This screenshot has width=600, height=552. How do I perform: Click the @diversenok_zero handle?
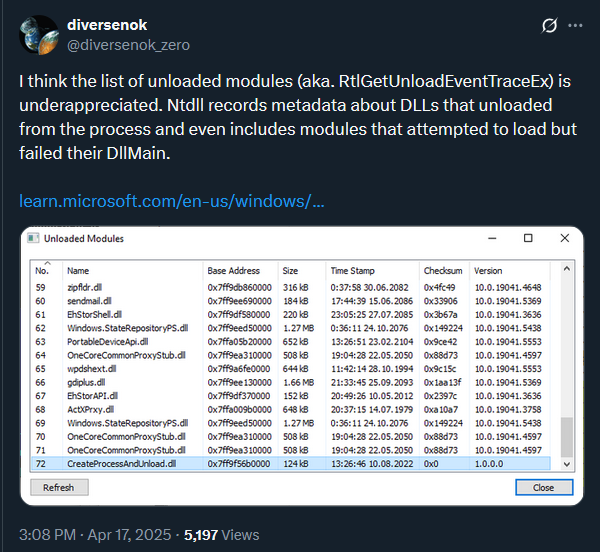(x=127, y=45)
